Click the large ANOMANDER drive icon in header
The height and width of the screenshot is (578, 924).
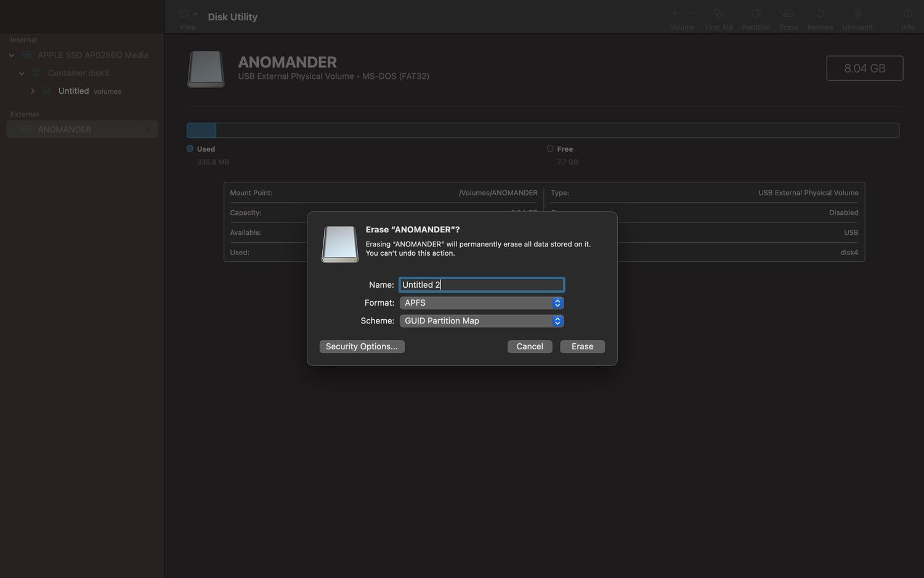coord(206,69)
